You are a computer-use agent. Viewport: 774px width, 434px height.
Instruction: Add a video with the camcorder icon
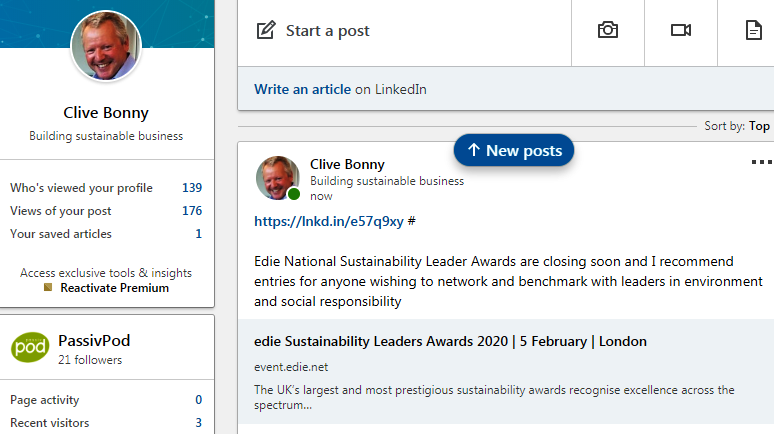coord(681,30)
